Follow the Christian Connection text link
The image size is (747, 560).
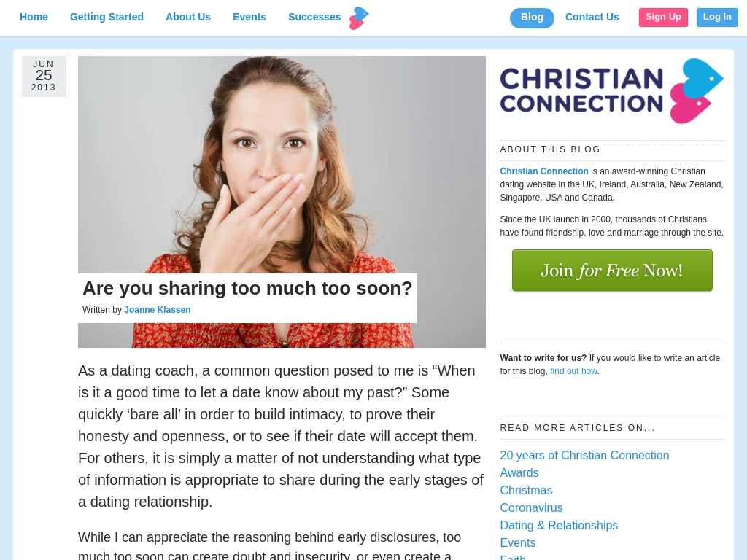544,171
